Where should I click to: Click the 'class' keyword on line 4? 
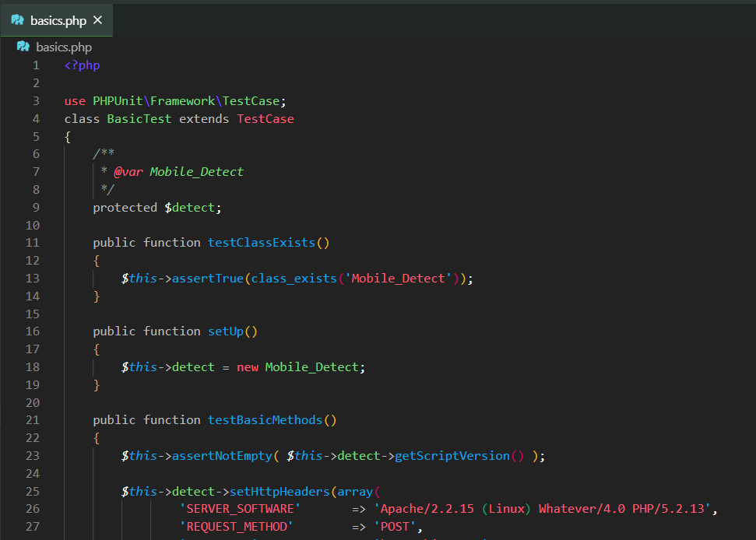[x=82, y=118]
